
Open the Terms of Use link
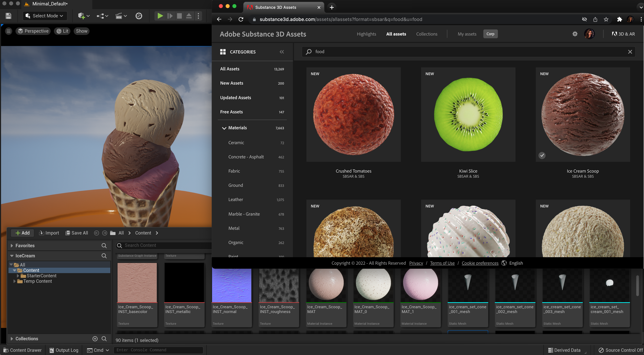tap(442, 263)
